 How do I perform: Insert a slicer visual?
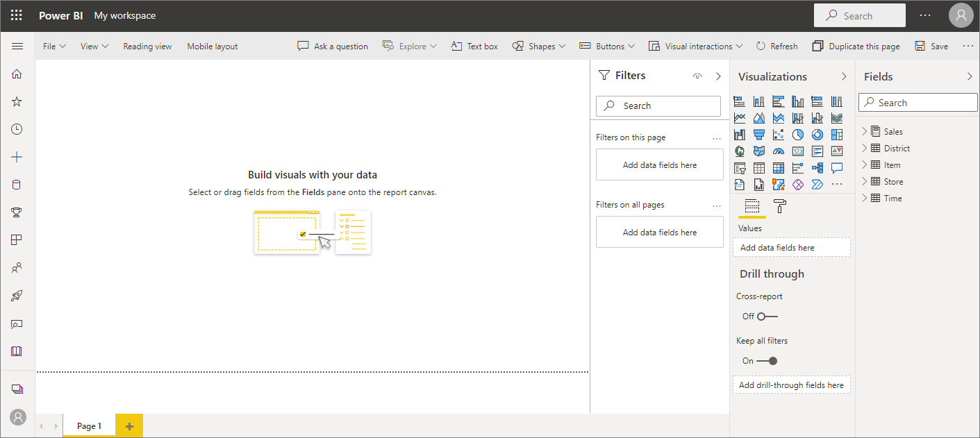pyautogui.click(x=740, y=167)
